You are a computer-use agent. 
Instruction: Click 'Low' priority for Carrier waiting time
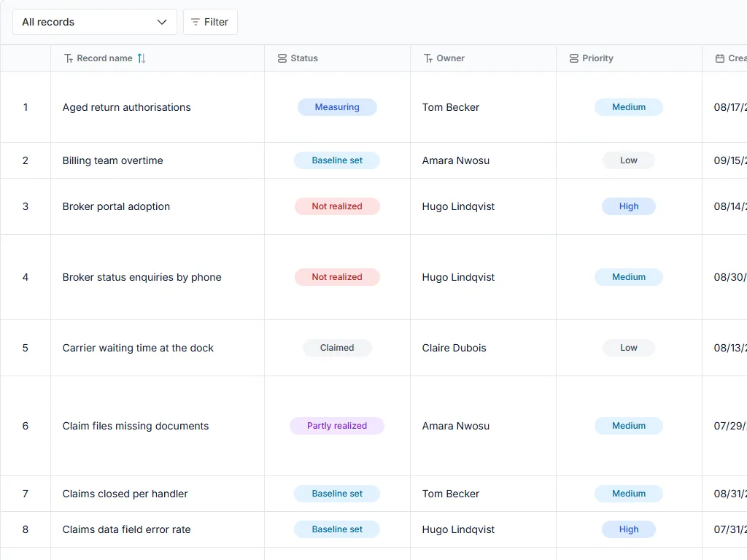629,348
